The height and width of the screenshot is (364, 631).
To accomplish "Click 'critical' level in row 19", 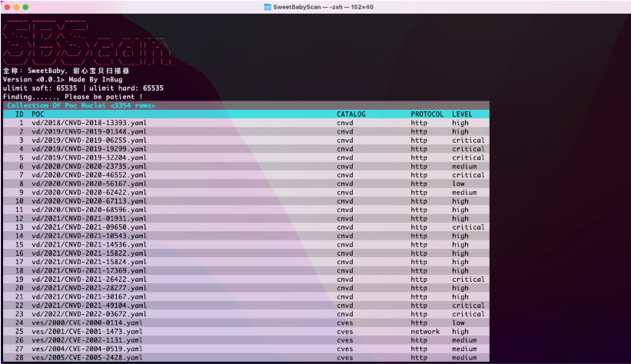I will coord(468,279).
